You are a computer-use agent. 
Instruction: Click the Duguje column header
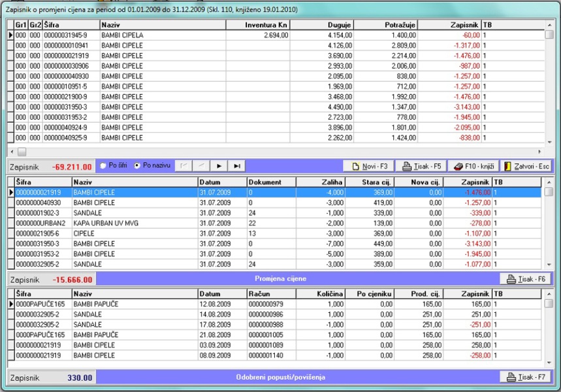(x=322, y=25)
